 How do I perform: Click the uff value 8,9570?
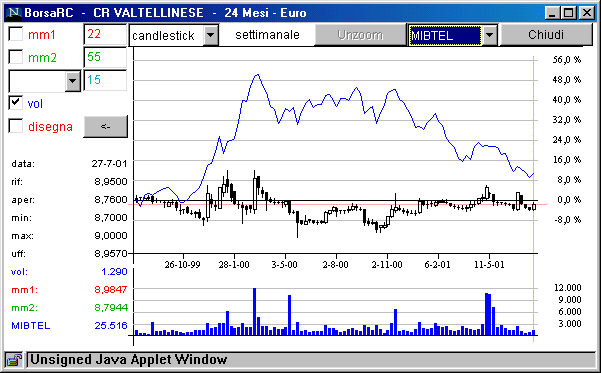(111, 253)
